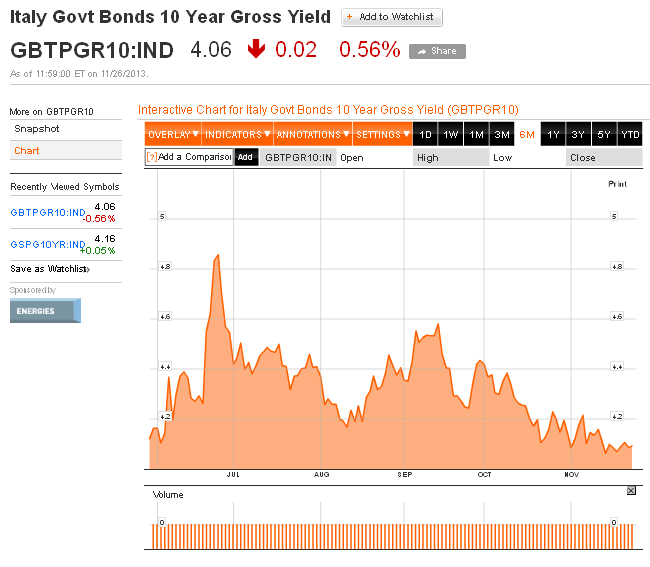Viewport: 650px width, 567px height.
Task: Close the Volume panel with X icon
Action: pos(631,491)
